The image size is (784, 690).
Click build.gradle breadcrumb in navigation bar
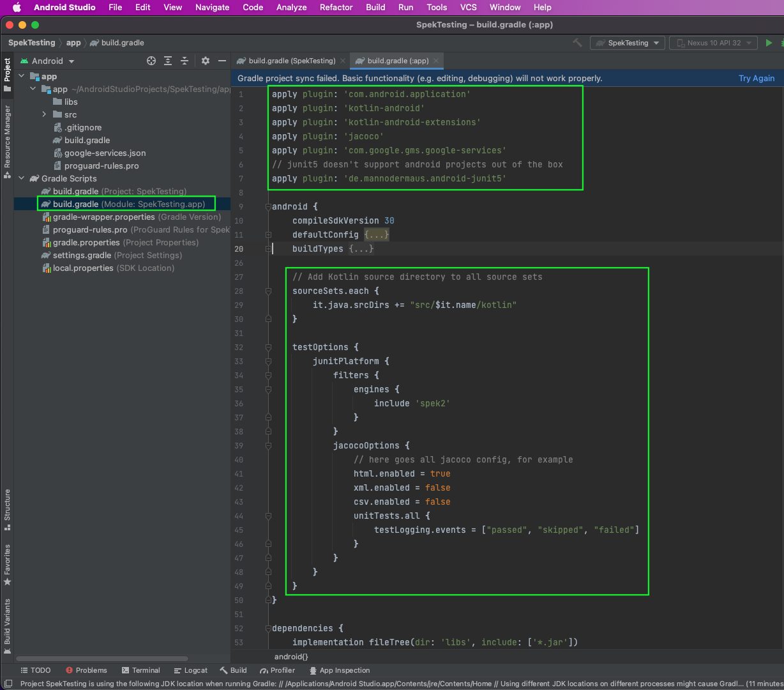[117, 43]
